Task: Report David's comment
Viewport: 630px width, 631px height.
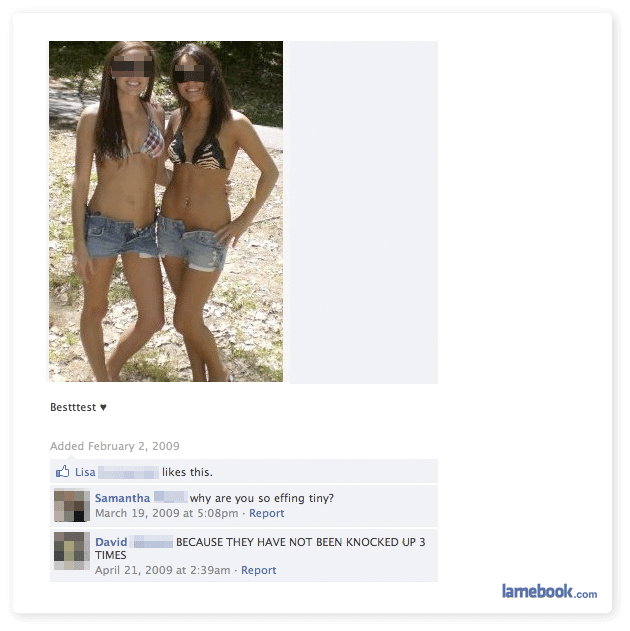Action: [258, 570]
